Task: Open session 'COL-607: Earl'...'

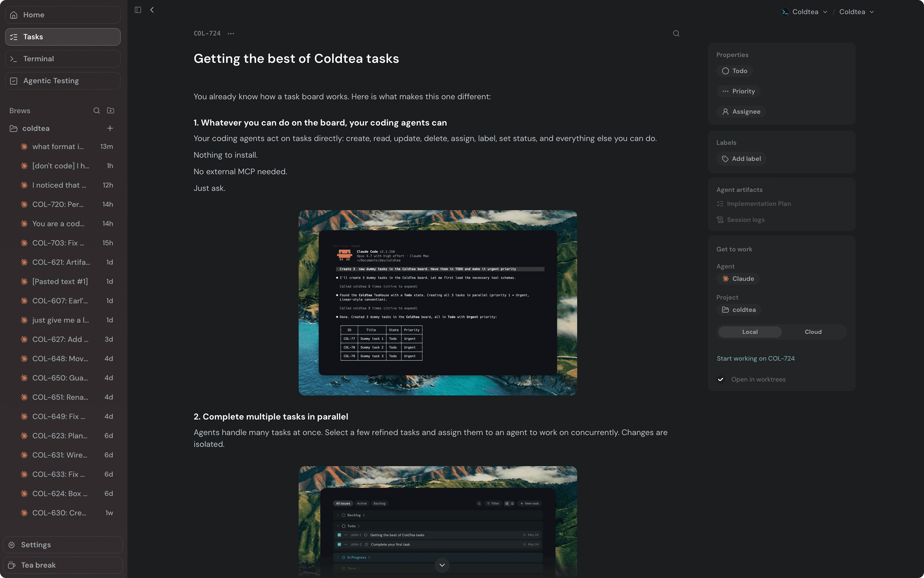Action: point(67,301)
